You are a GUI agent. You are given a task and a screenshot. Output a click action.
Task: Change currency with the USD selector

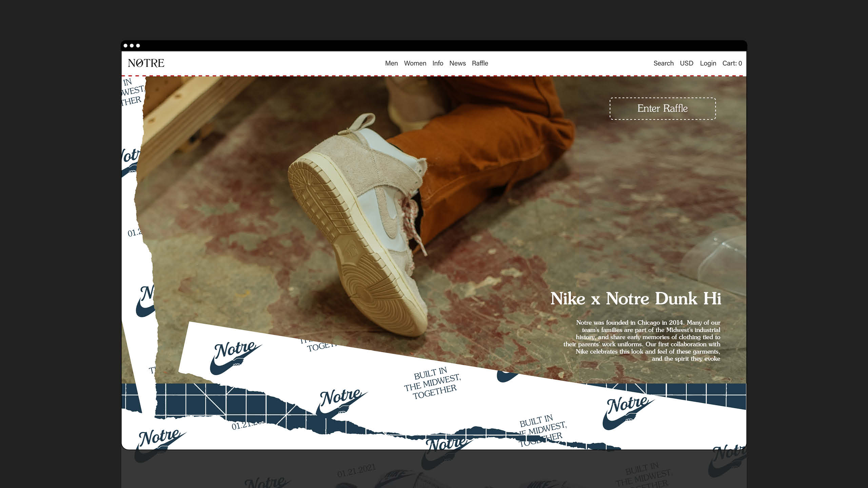(687, 63)
